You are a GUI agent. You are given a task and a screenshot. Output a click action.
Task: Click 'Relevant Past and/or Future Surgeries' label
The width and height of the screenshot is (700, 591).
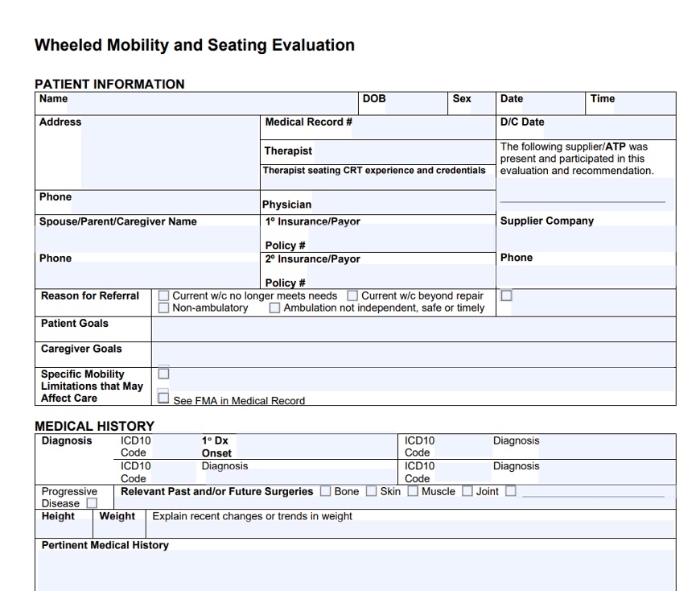point(217,491)
